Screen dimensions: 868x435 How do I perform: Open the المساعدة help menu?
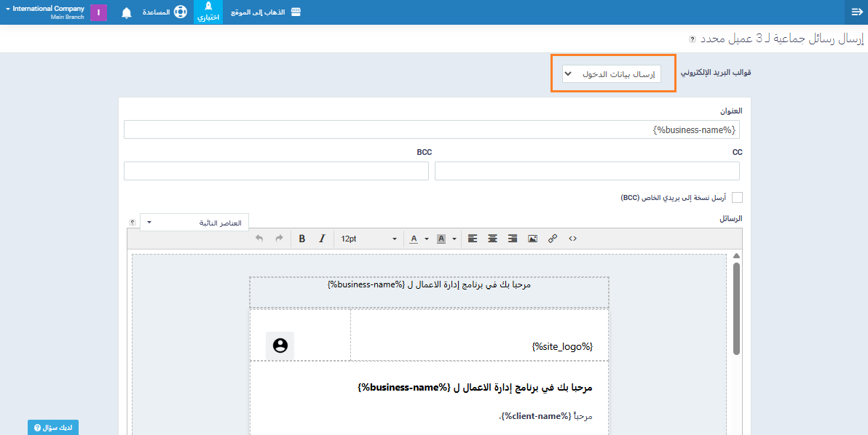click(x=165, y=12)
